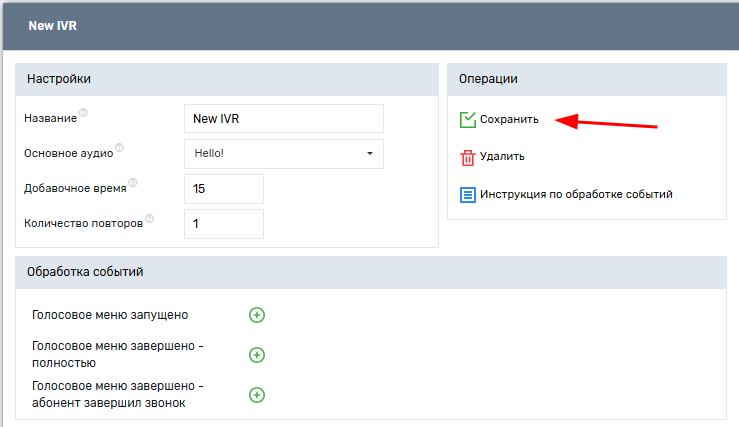Click the blue instruction document icon
The image size is (739, 427).
467,194
